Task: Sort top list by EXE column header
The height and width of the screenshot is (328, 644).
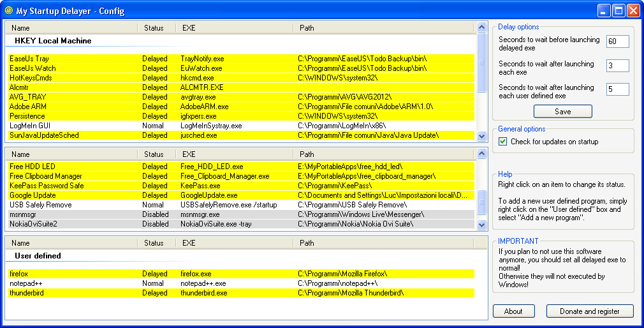Action: 234,28
